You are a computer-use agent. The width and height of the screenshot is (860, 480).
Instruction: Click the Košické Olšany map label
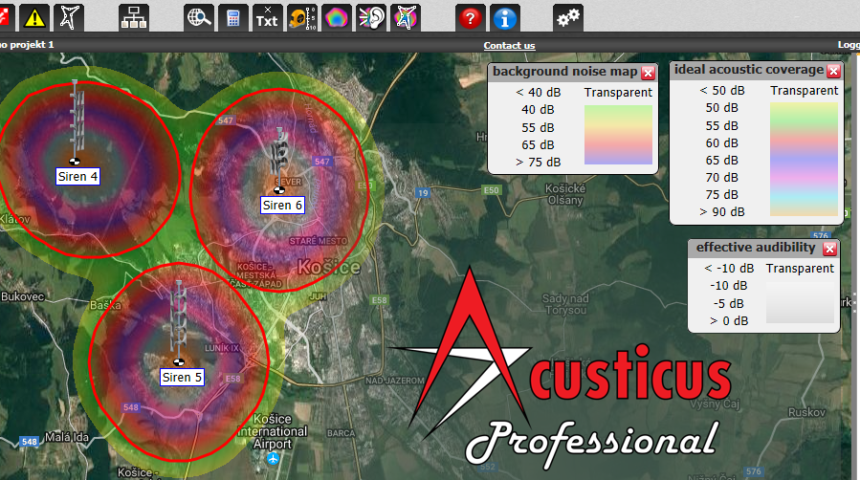[565, 194]
